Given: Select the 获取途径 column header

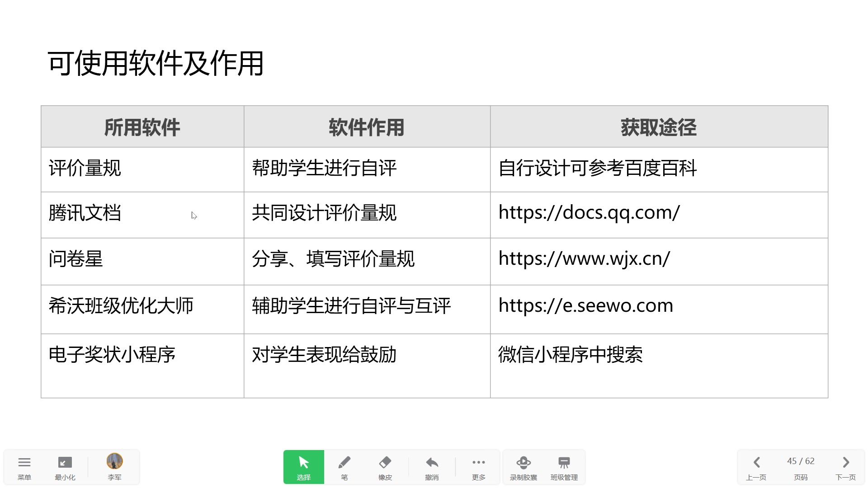Looking at the screenshot, I should (657, 127).
